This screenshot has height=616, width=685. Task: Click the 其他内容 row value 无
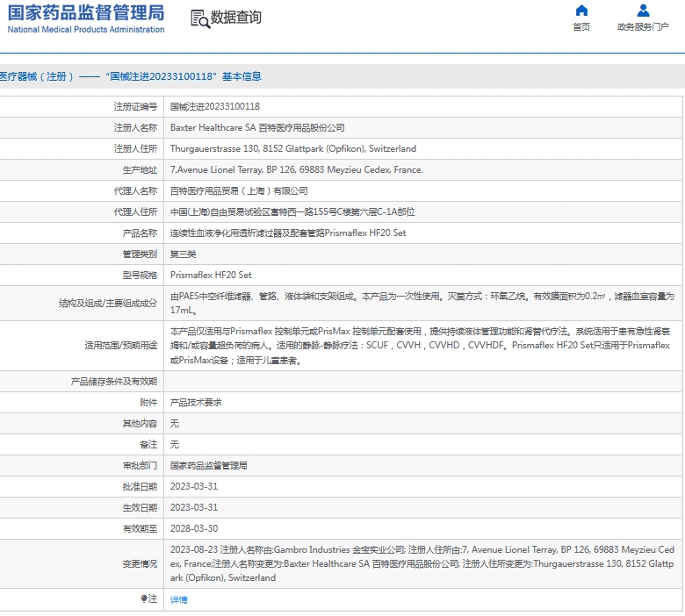[174, 424]
